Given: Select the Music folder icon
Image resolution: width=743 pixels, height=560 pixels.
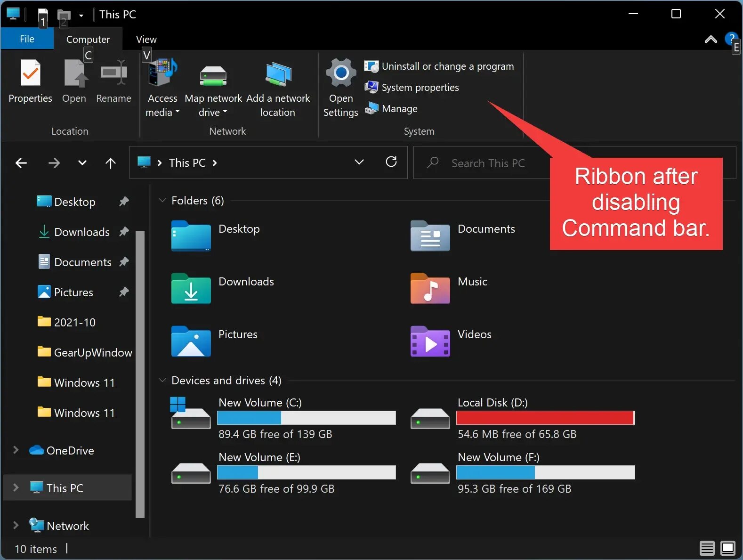Looking at the screenshot, I should [430, 288].
